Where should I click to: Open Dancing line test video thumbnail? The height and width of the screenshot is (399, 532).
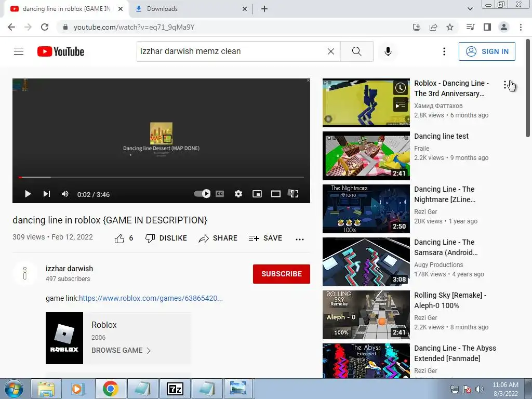[366, 156]
